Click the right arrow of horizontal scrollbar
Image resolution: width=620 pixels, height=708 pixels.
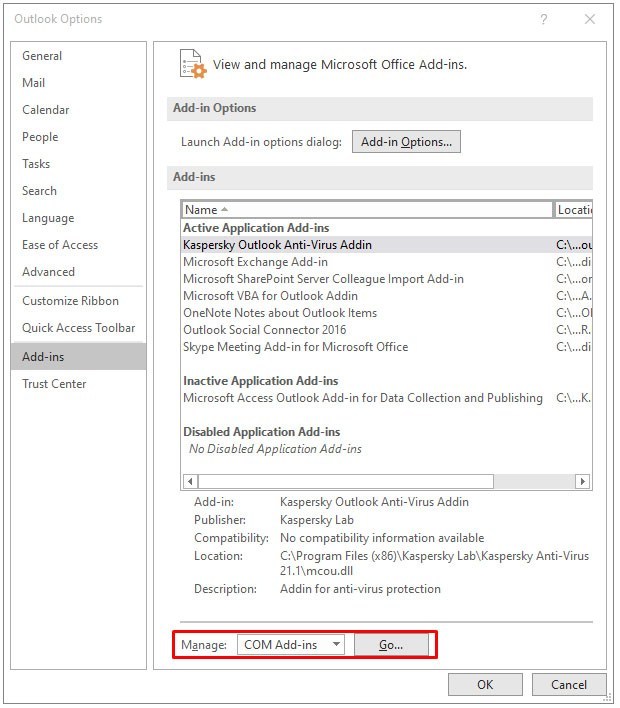point(583,481)
